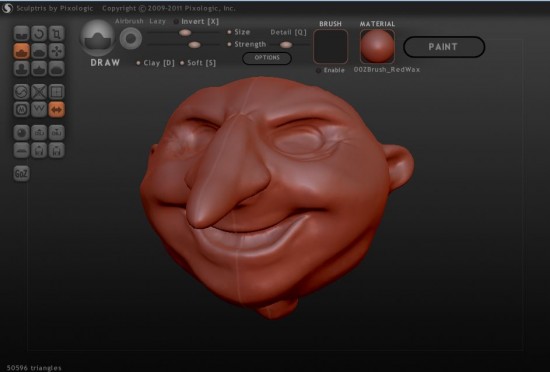The width and height of the screenshot is (550, 372).
Task: Click the large DRAW brush preview sphere
Action: 98,38
